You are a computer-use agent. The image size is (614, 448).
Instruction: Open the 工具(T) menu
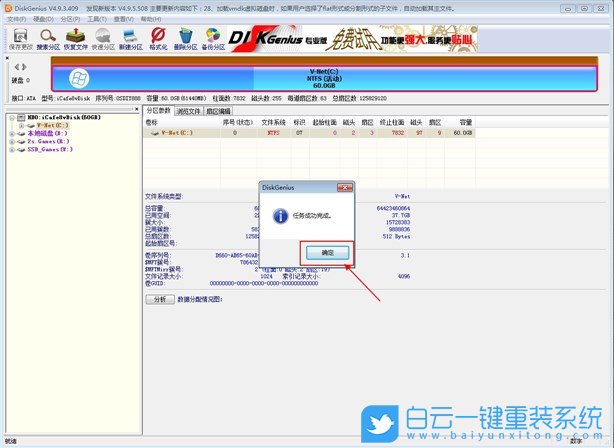[97, 19]
